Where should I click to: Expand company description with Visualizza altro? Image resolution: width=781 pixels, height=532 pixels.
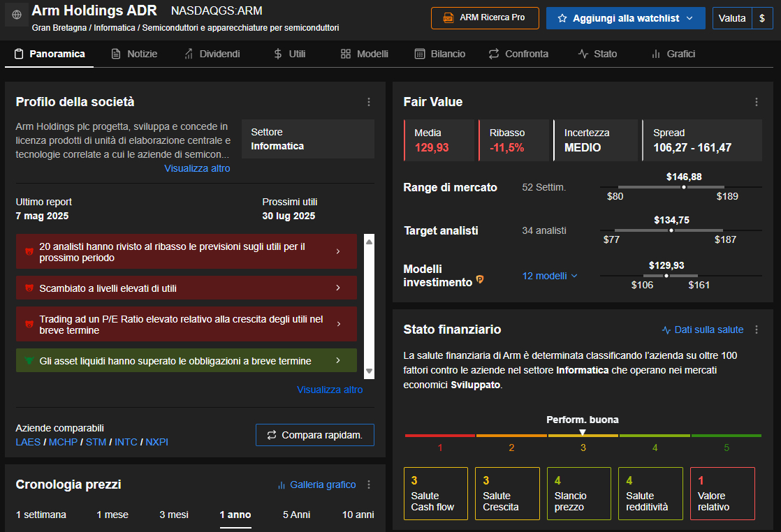coord(197,169)
